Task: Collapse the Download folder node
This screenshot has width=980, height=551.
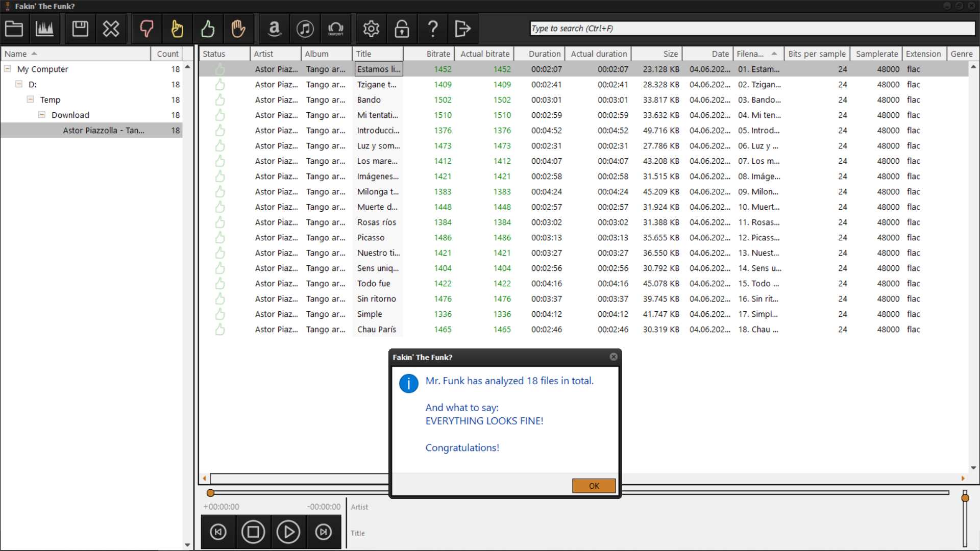Action: [x=42, y=114]
